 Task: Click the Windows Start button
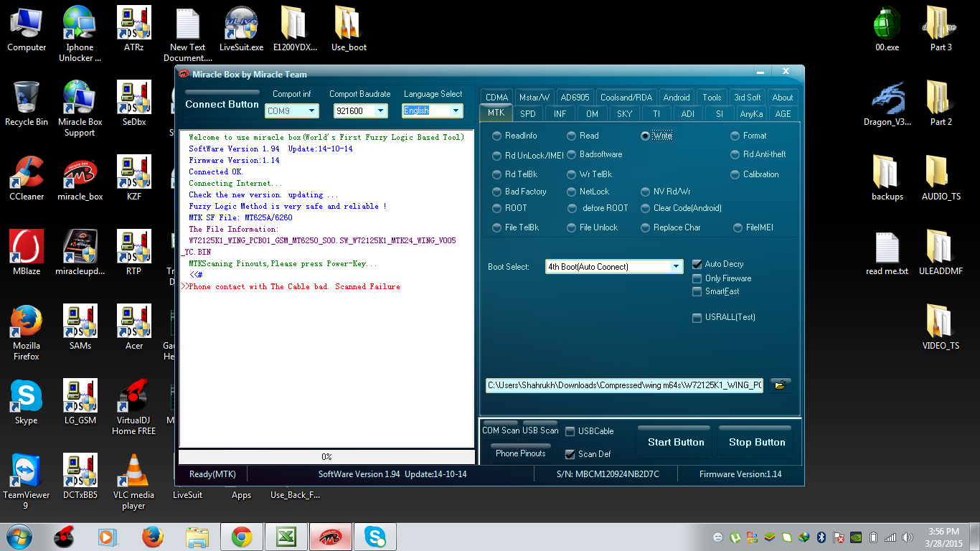click(x=19, y=537)
